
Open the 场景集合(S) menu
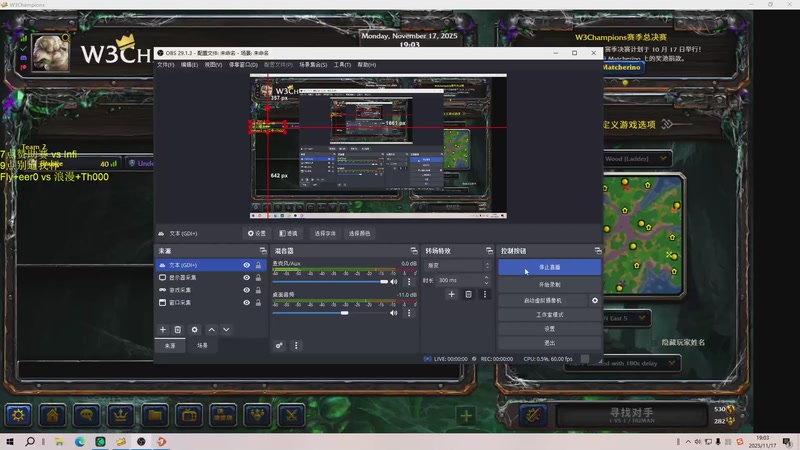pyautogui.click(x=313, y=65)
